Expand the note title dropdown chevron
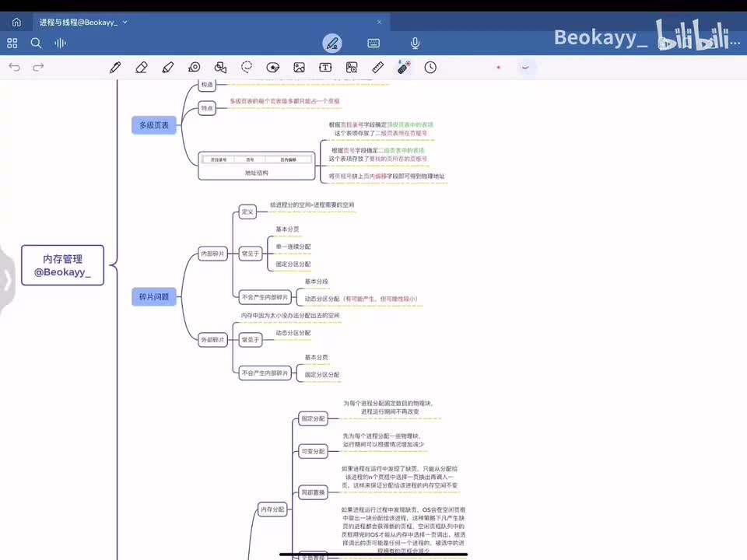Screen dimensions: 747x560 click(x=124, y=22)
